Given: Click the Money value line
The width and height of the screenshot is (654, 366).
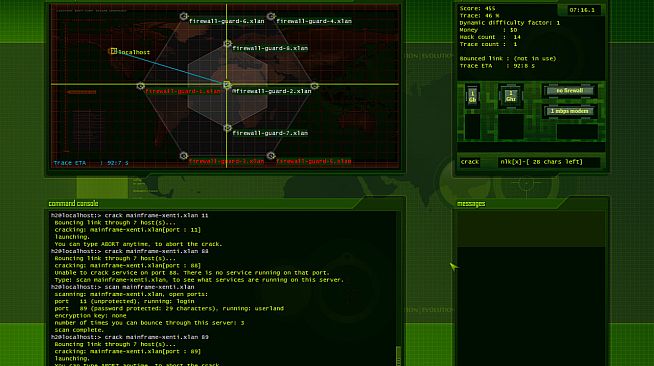Looking at the screenshot, I should 488,30.
